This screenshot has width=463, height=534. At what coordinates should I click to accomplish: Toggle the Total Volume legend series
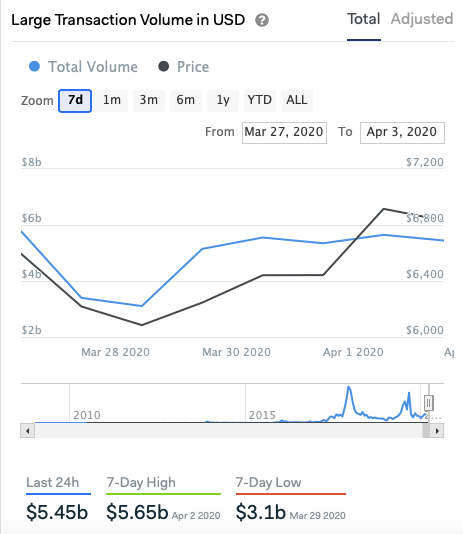point(83,67)
